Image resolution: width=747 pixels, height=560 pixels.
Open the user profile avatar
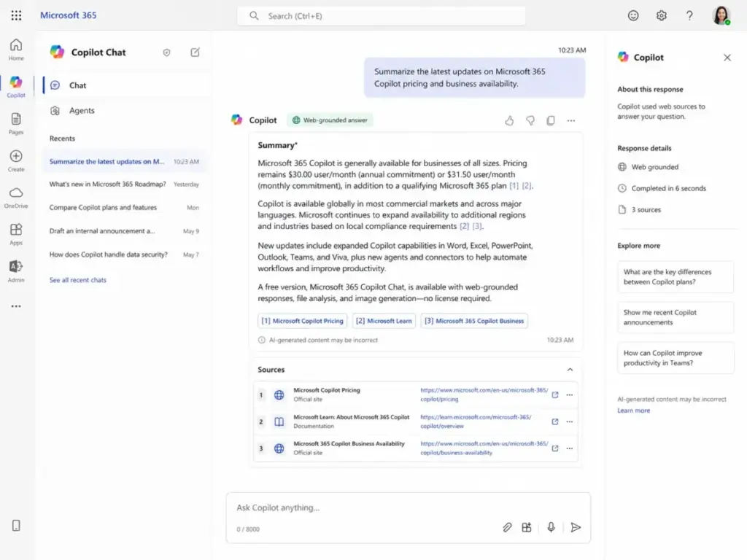tap(721, 15)
